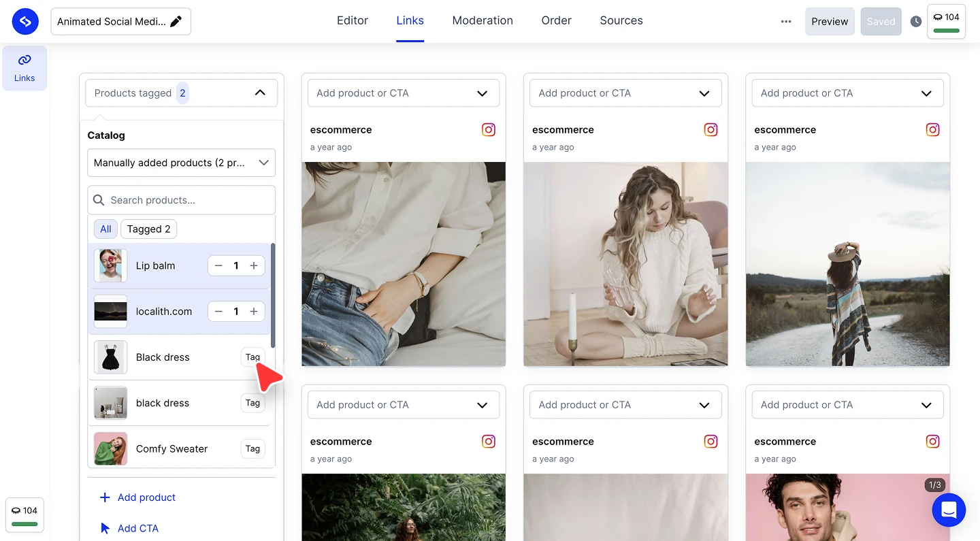
Task: Click Instagram icon on second bottom-row post
Action: click(x=710, y=442)
